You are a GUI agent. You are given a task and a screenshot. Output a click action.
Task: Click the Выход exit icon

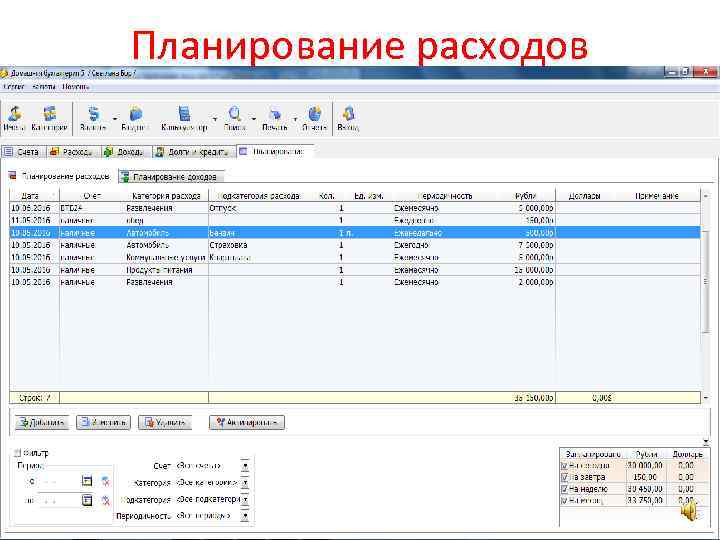(x=348, y=118)
